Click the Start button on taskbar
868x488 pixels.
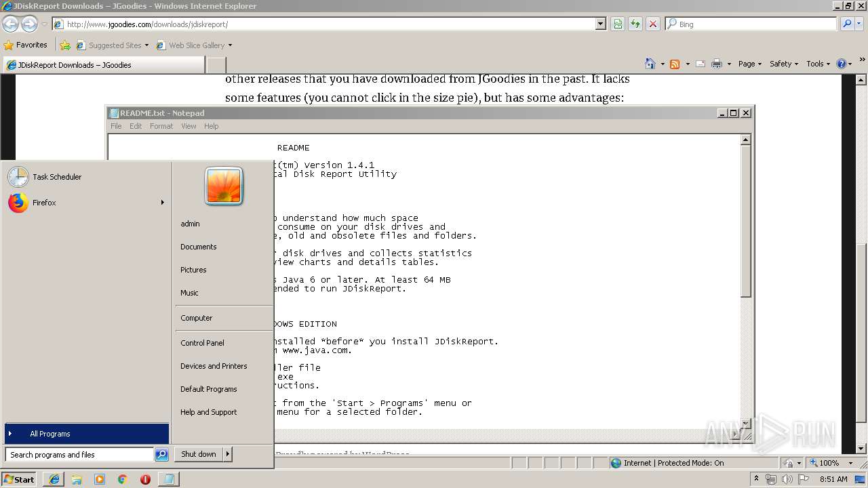tap(19, 479)
